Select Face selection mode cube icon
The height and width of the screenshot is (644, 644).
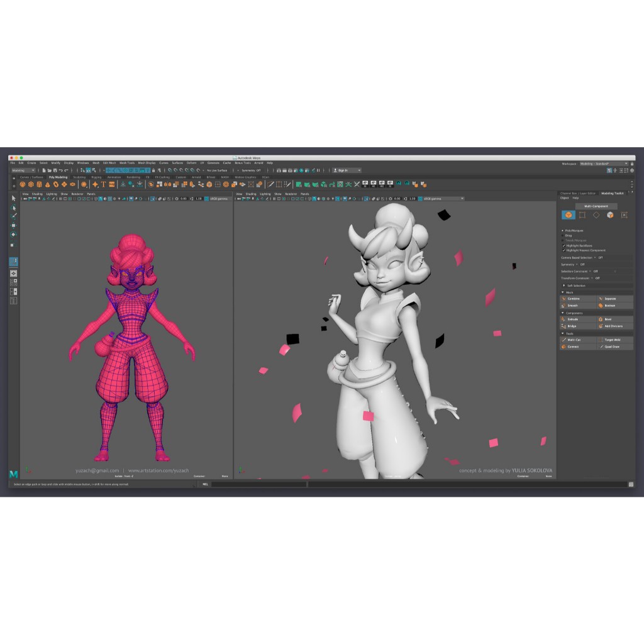coord(610,215)
